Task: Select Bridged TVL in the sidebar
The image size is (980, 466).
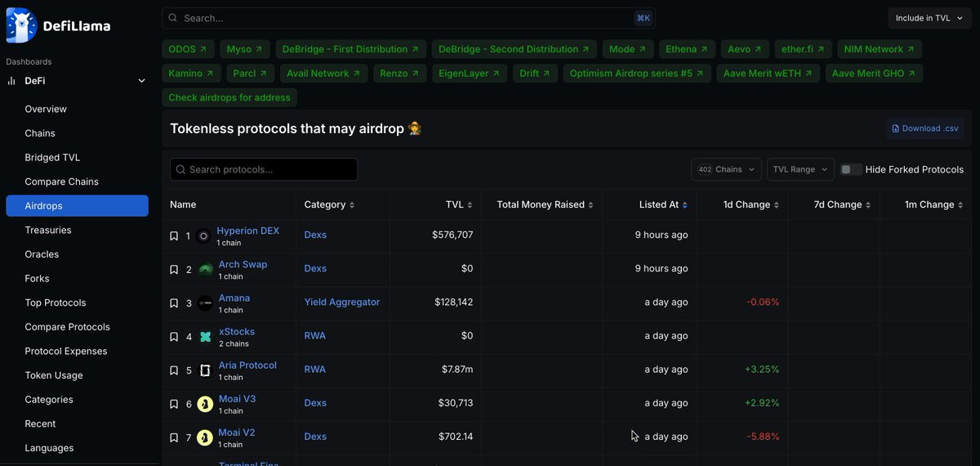Action: click(52, 158)
